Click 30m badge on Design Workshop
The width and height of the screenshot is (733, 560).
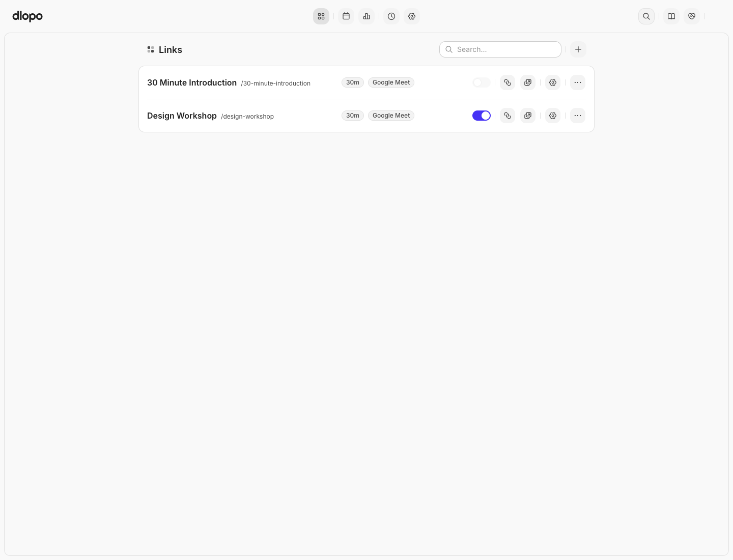pyautogui.click(x=353, y=116)
